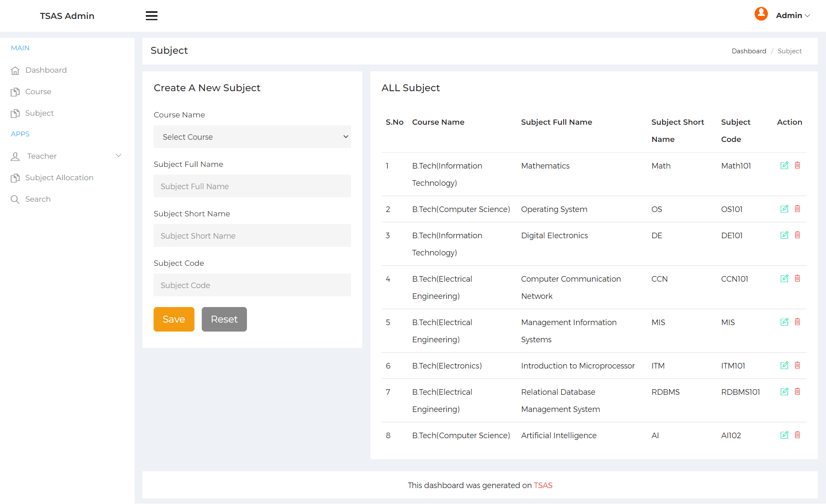Open the Dashboard sidebar icon
The width and height of the screenshot is (826, 504).
pyautogui.click(x=15, y=70)
